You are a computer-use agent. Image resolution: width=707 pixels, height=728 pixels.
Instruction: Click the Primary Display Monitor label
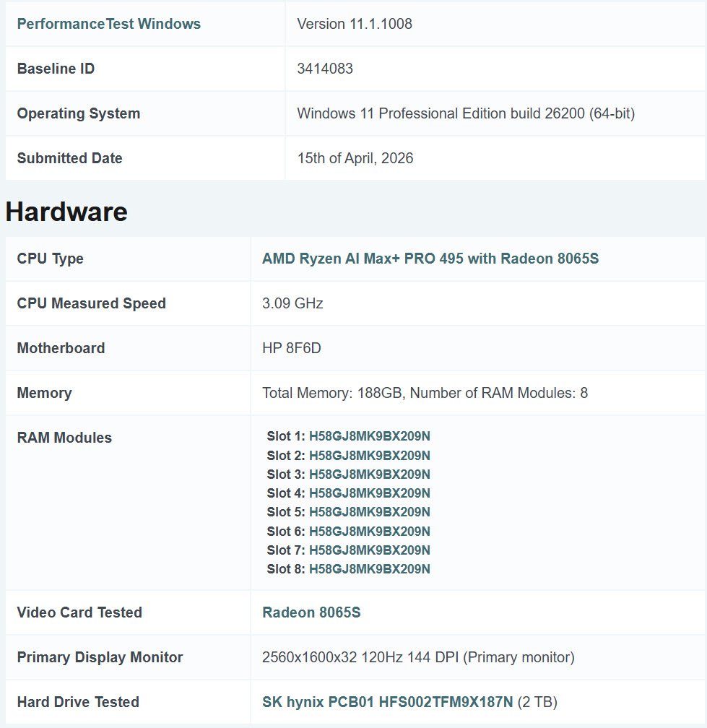tap(100, 657)
